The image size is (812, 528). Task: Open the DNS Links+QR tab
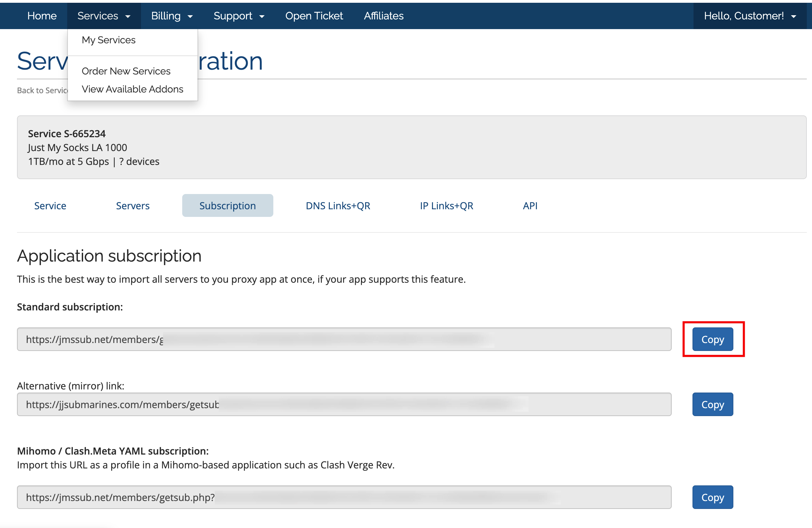tap(338, 206)
